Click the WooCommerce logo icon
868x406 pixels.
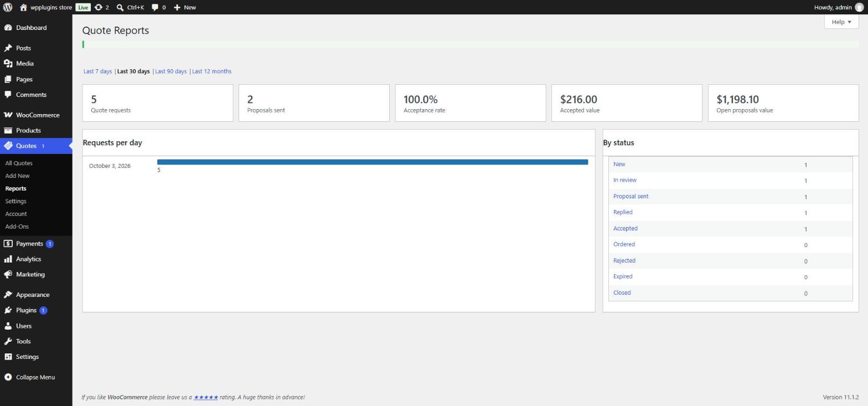click(x=8, y=115)
